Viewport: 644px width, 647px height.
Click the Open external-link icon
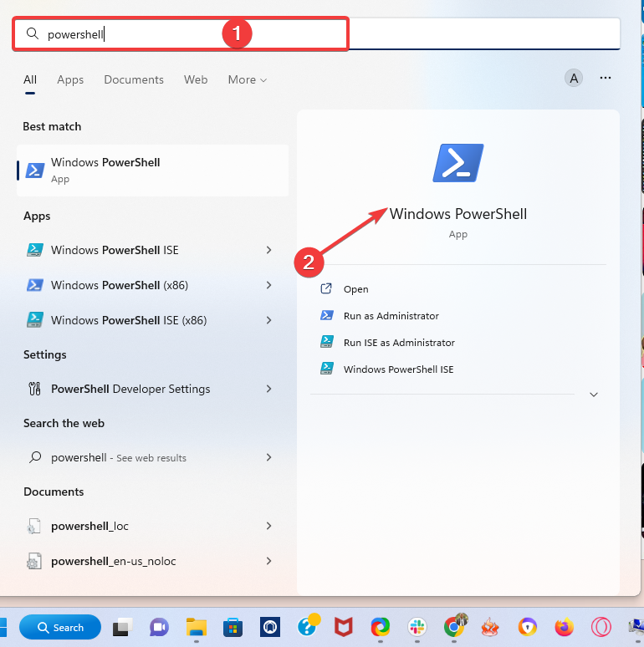pyautogui.click(x=326, y=288)
